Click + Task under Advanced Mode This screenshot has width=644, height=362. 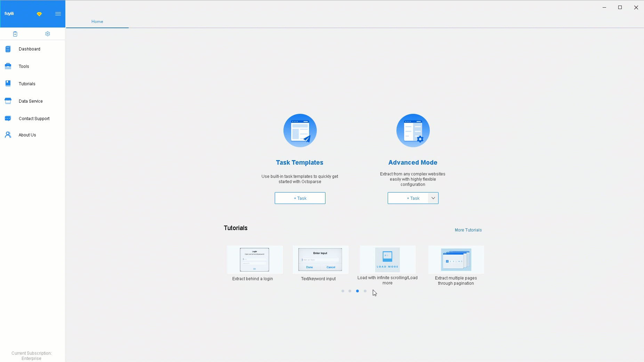pyautogui.click(x=408, y=198)
